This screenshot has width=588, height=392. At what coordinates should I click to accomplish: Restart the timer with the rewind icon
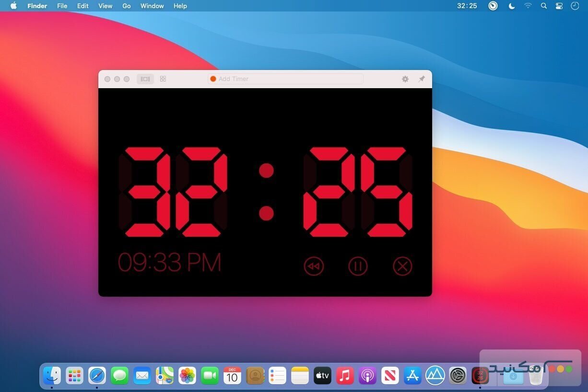click(314, 266)
